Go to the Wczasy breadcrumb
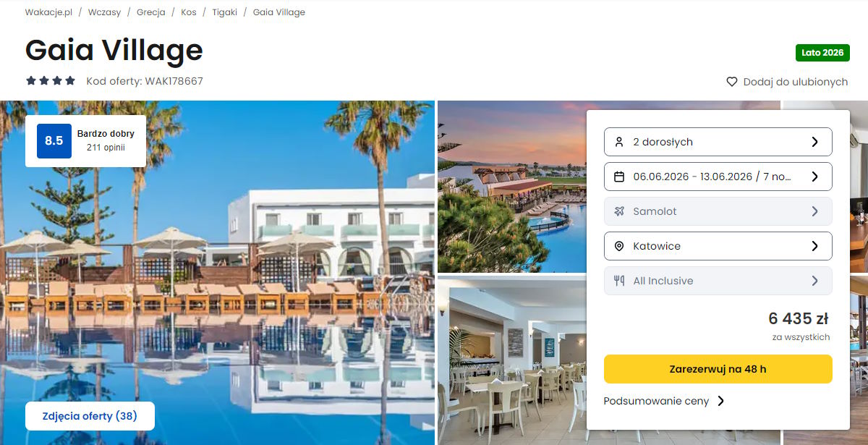Viewport: 868px width, 445px height. tap(104, 12)
